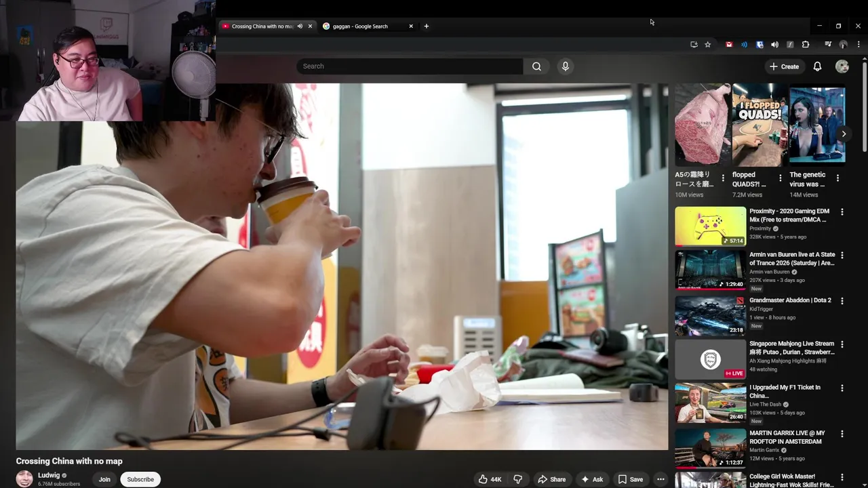Image resolution: width=868 pixels, height=488 pixels.
Task: Open the YouTube account avatar menu
Action: 842,66
